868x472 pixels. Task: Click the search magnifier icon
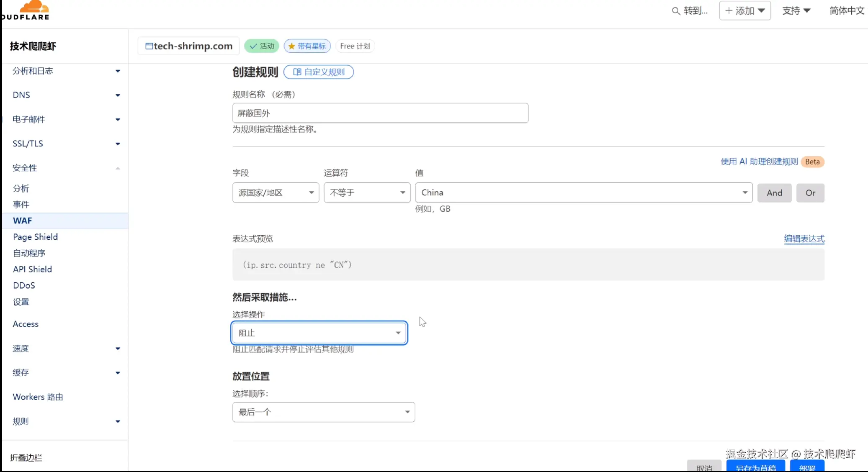675,11
